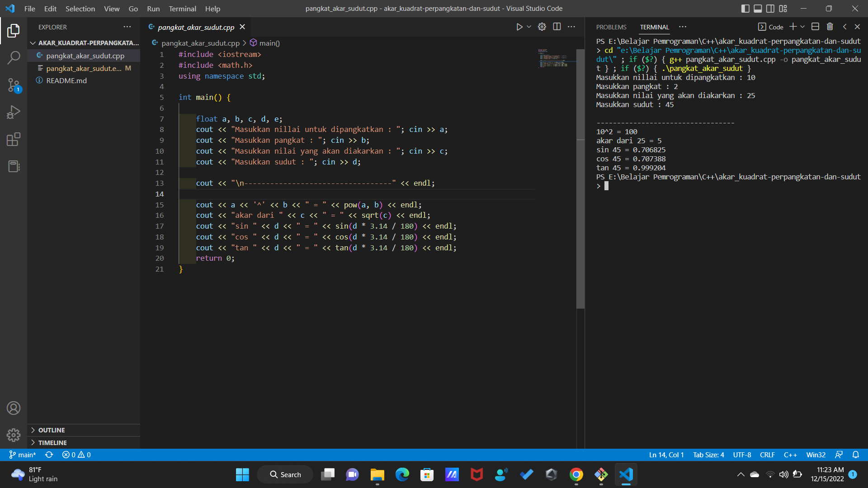
Task: Toggle Primary Side Bar layout button
Action: (745, 9)
